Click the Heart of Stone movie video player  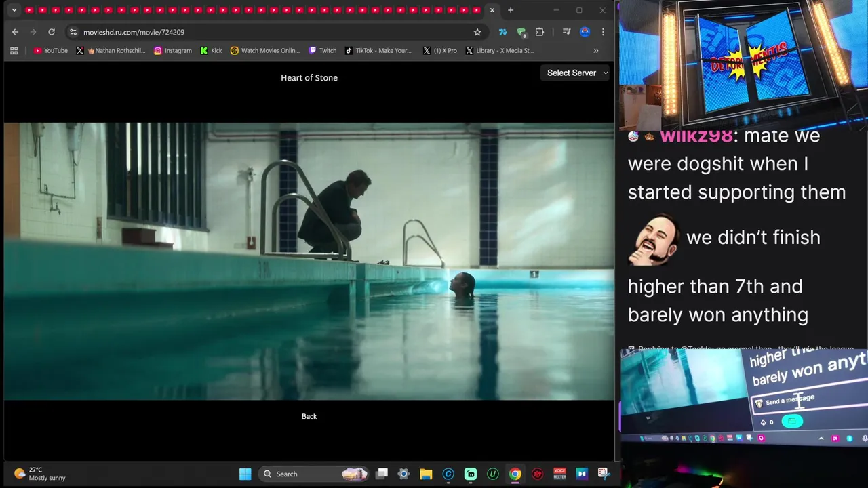309,262
